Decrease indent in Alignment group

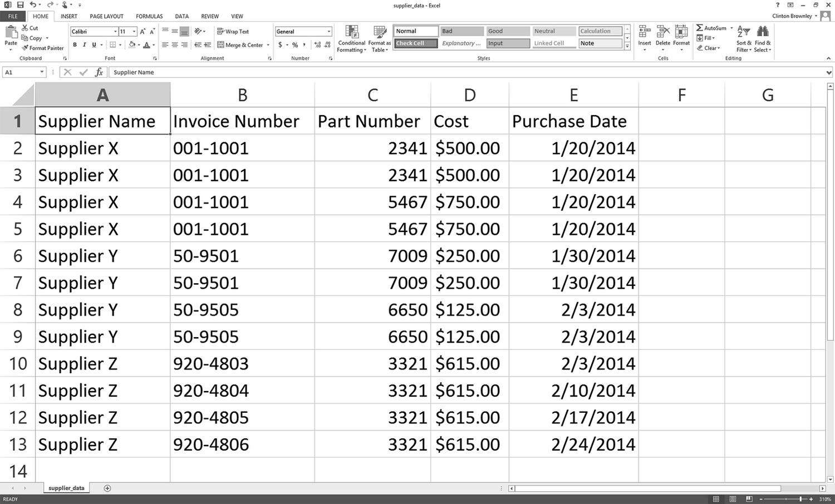click(x=198, y=45)
